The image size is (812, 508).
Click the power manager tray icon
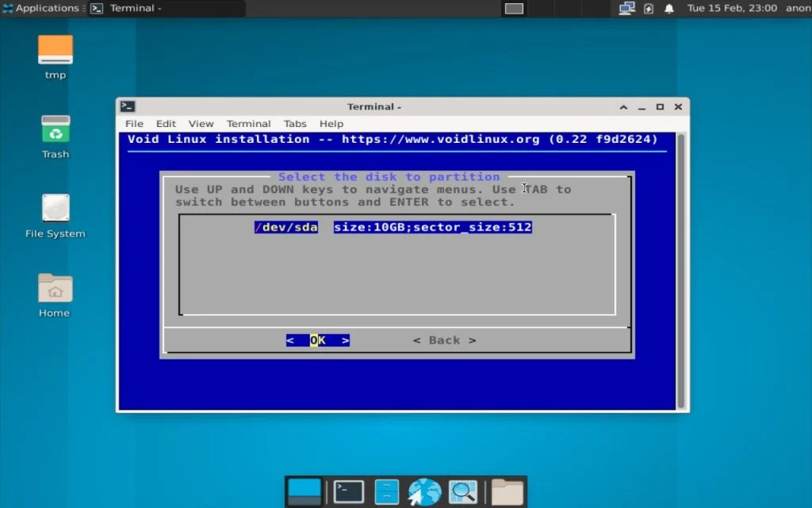coord(647,9)
